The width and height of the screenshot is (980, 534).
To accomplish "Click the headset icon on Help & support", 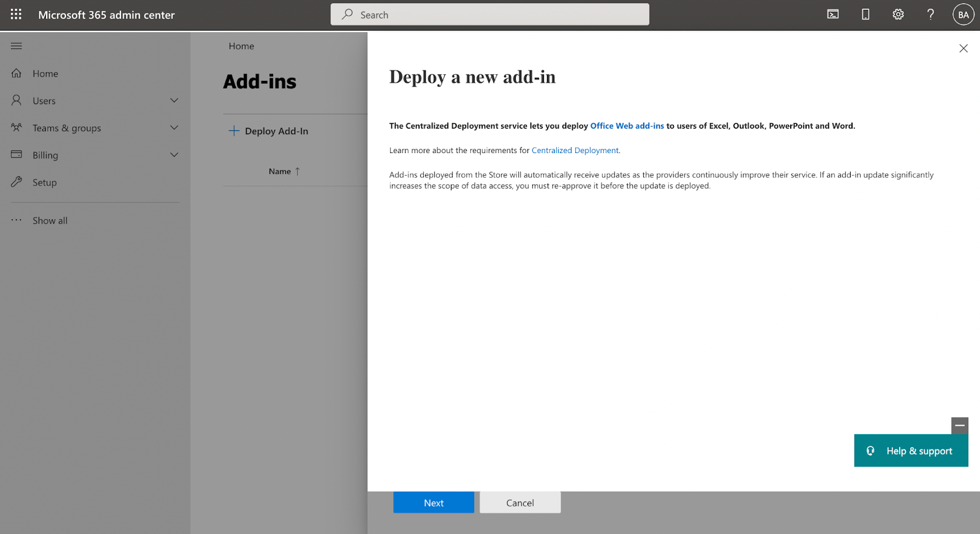I will pos(870,451).
